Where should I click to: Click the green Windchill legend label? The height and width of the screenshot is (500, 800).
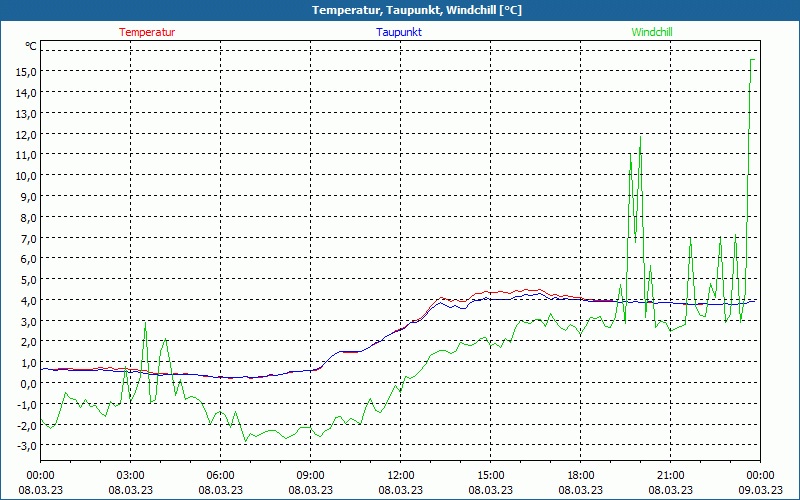[x=652, y=32]
